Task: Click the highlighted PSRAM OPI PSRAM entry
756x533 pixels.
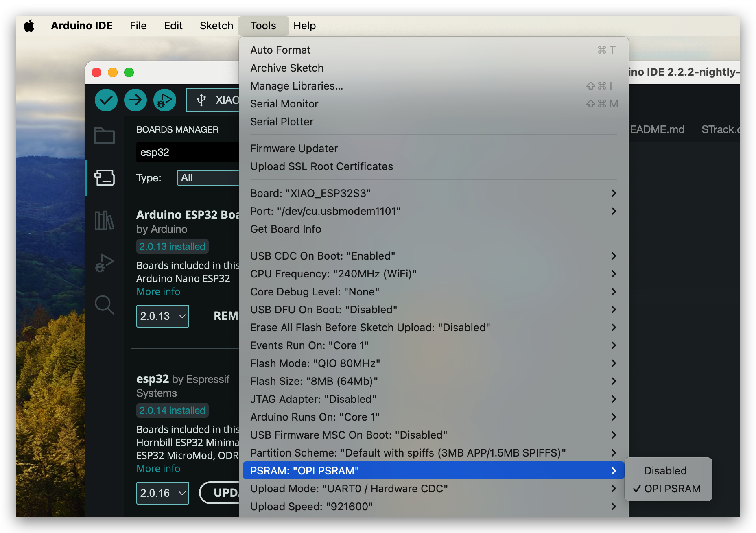Action: click(x=433, y=471)
